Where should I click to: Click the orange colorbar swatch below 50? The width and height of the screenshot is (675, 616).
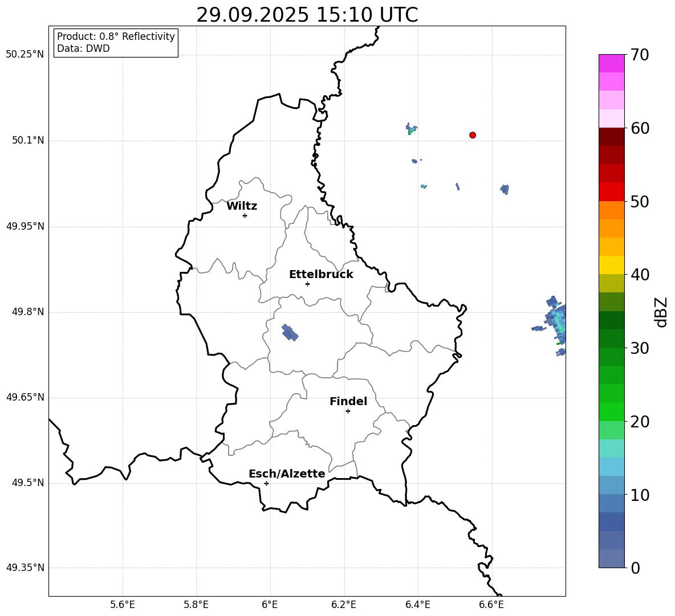point(612,210)
